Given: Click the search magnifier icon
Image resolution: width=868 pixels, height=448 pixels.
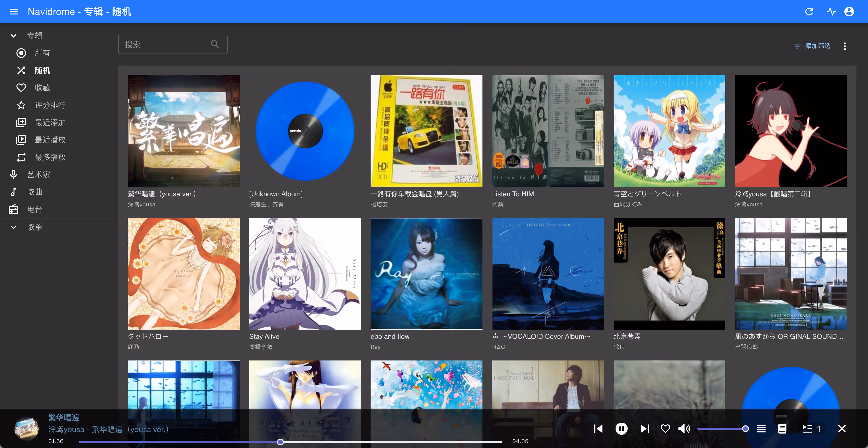Looking at the screenshot, I should (215, 44).
